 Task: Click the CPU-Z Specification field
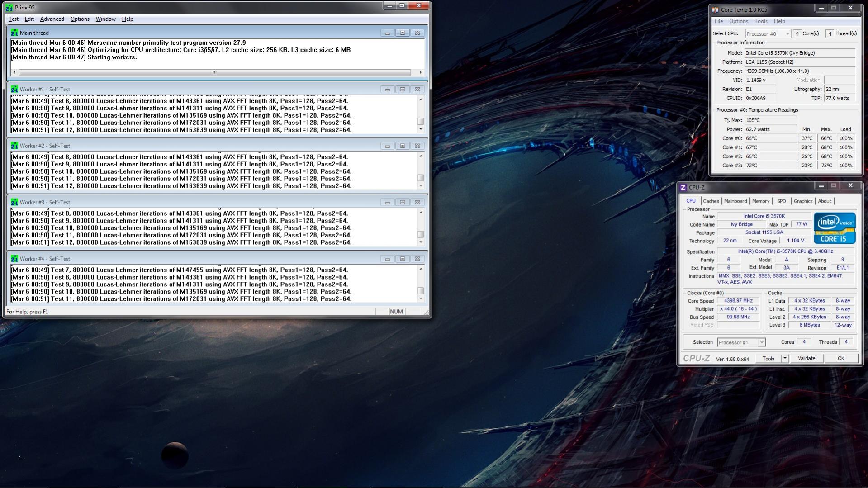coord(785,251)
